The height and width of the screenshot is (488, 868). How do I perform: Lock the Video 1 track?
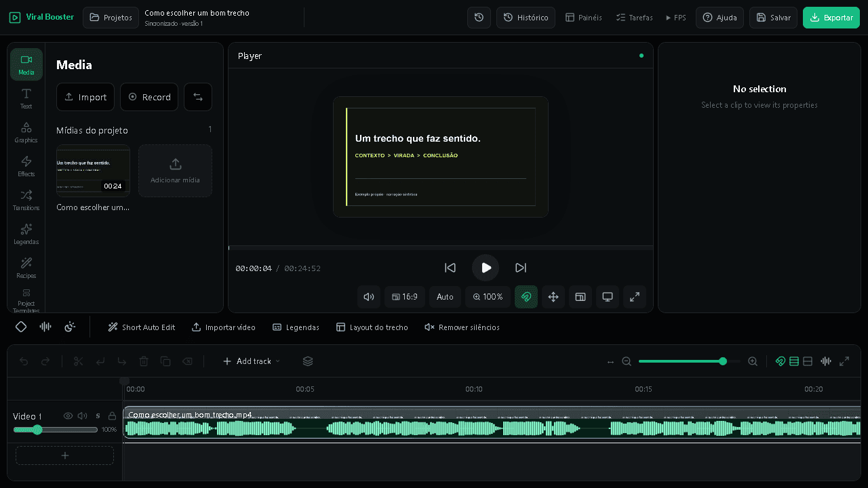113,415
